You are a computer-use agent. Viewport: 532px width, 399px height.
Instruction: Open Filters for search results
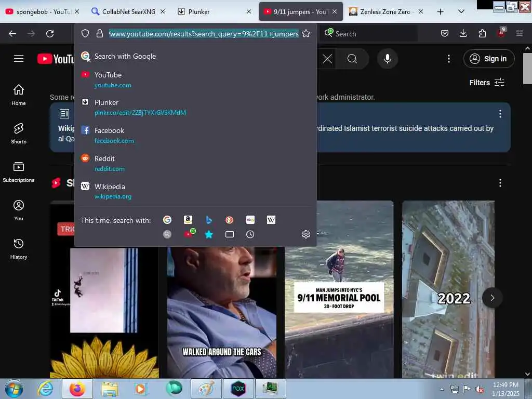point(486,83)
